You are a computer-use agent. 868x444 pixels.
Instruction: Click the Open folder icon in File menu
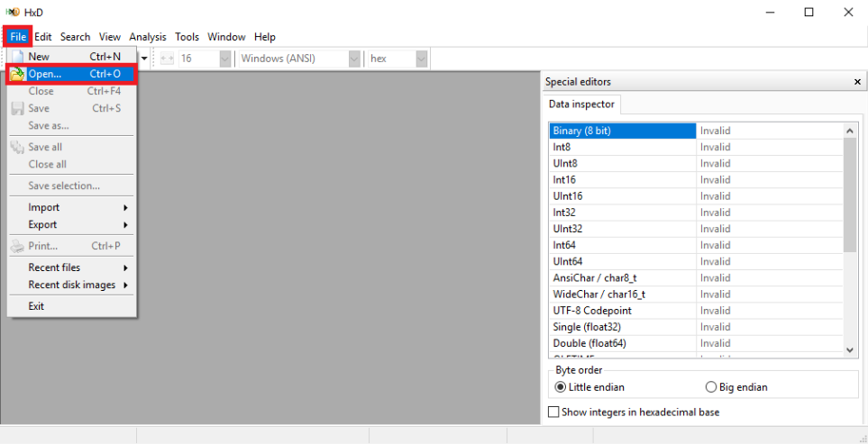(17, 74)
